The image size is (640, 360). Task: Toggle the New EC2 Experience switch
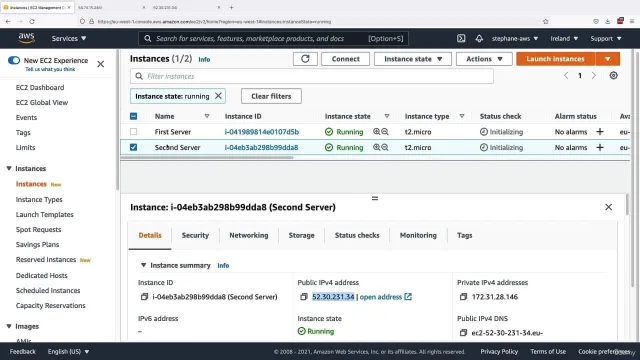pyautogui.click(x=14, y=60)
